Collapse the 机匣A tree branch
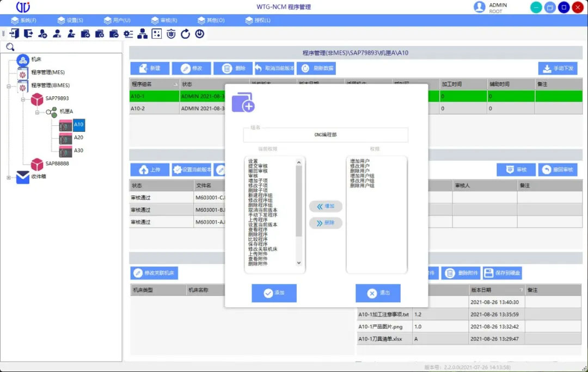This screenshot has height=372, width=588. pyautogui.click(x=37, y=112)
